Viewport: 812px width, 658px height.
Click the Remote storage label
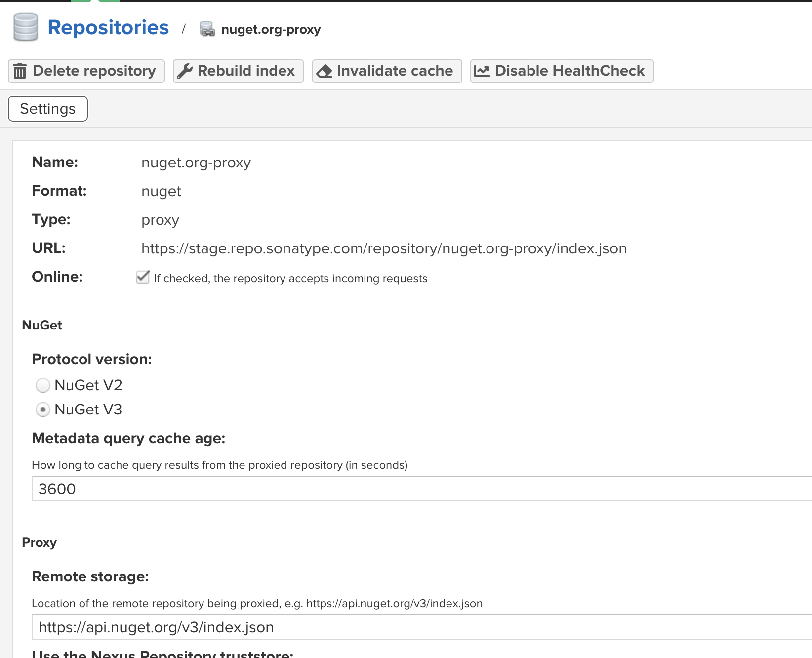point(90,576)
